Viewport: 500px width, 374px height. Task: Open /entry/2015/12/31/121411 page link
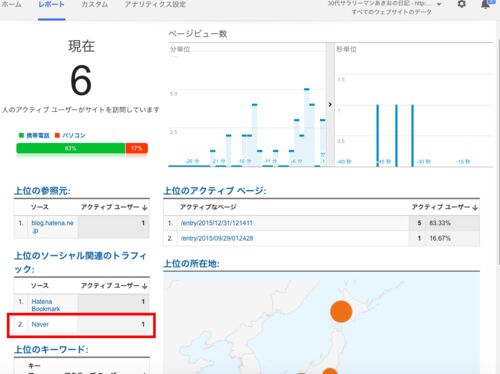[x=217, y=223]
